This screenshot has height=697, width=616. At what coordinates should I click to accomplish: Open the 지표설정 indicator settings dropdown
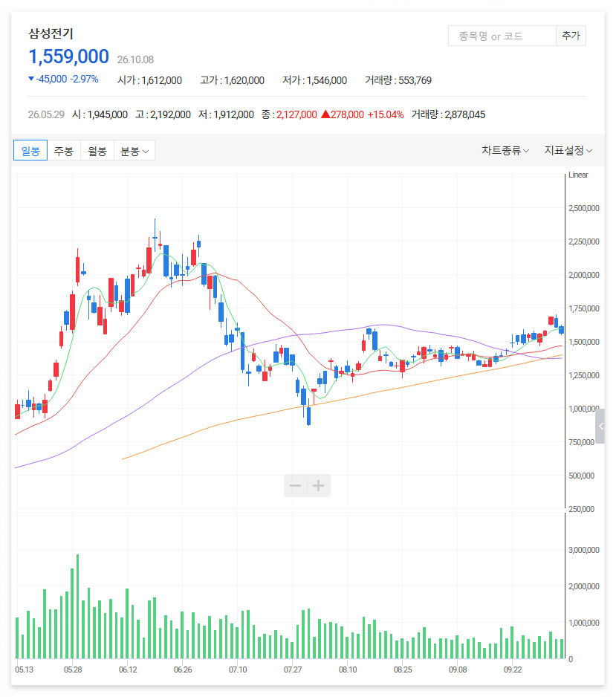(568, 151)
